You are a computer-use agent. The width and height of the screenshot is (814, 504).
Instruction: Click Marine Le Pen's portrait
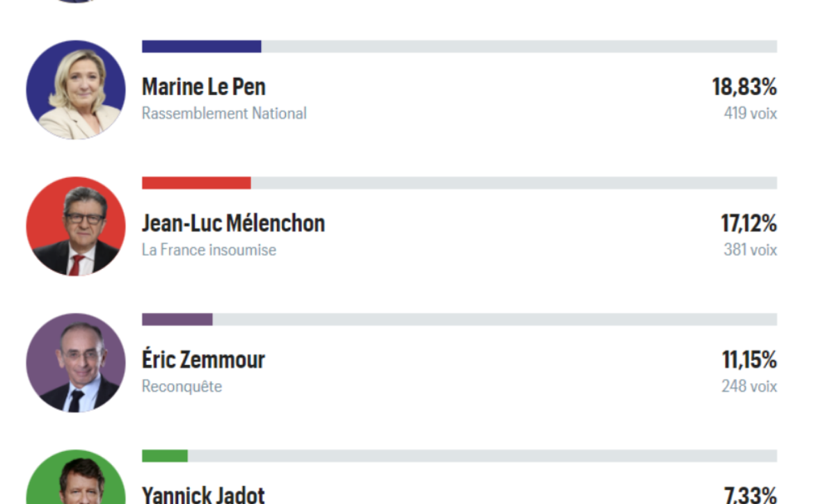pos(76,90)
